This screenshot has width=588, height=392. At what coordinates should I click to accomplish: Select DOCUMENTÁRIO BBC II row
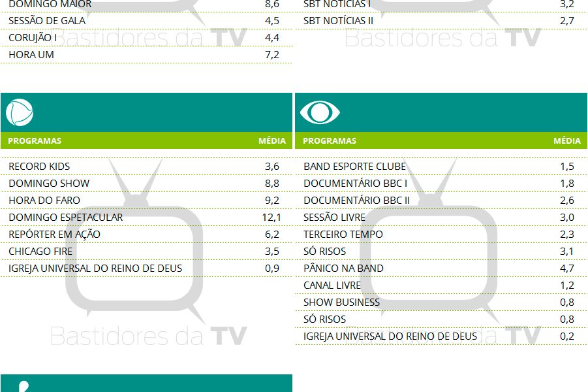click(356, 200)
